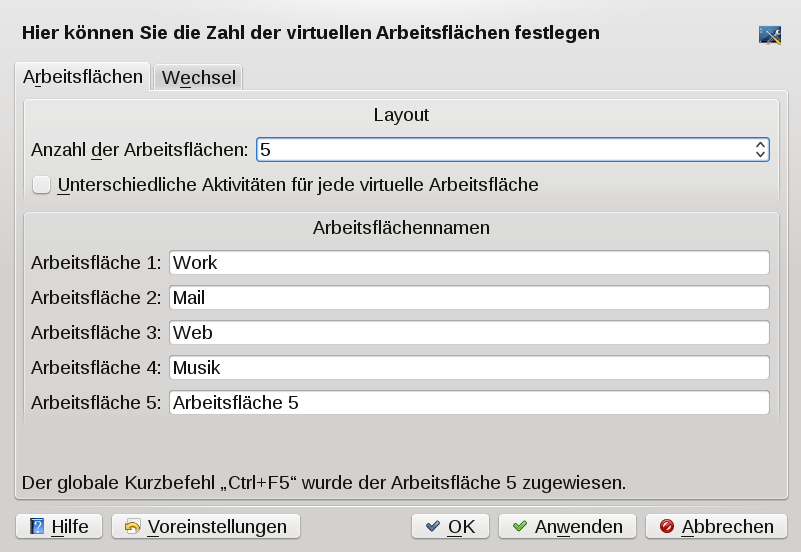801x552 pixels.
Task: Click the Arbeitsfläche 2 field containing Mail
Action: (469, 298)
